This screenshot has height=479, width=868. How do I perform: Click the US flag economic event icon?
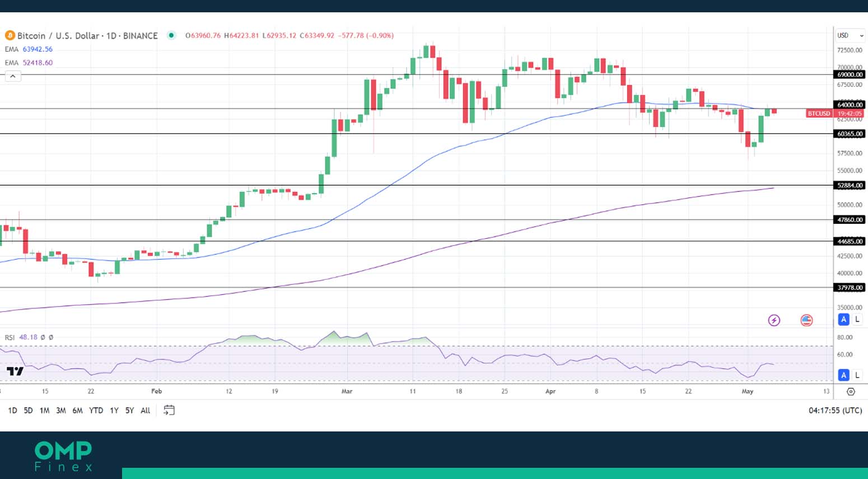[806, 320]
